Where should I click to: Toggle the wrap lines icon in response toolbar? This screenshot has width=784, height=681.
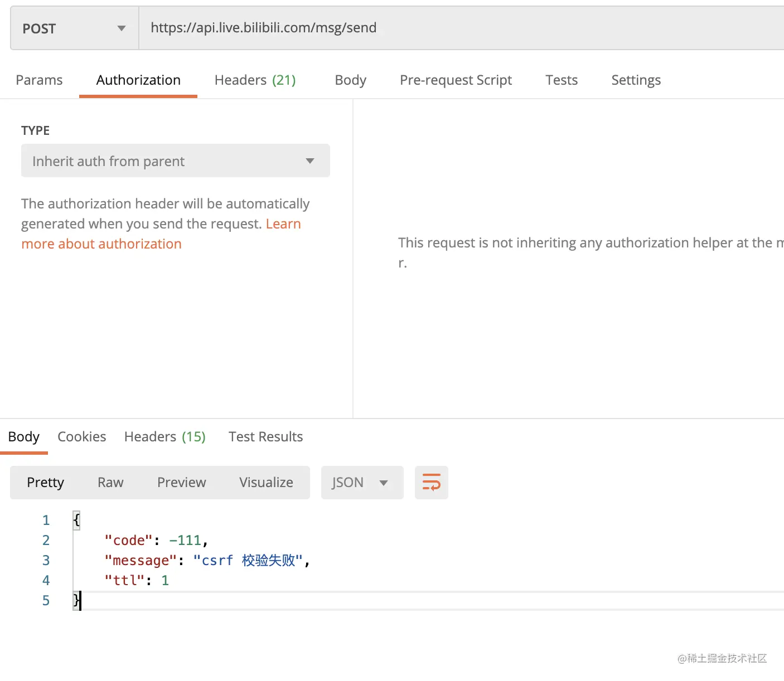432,482
